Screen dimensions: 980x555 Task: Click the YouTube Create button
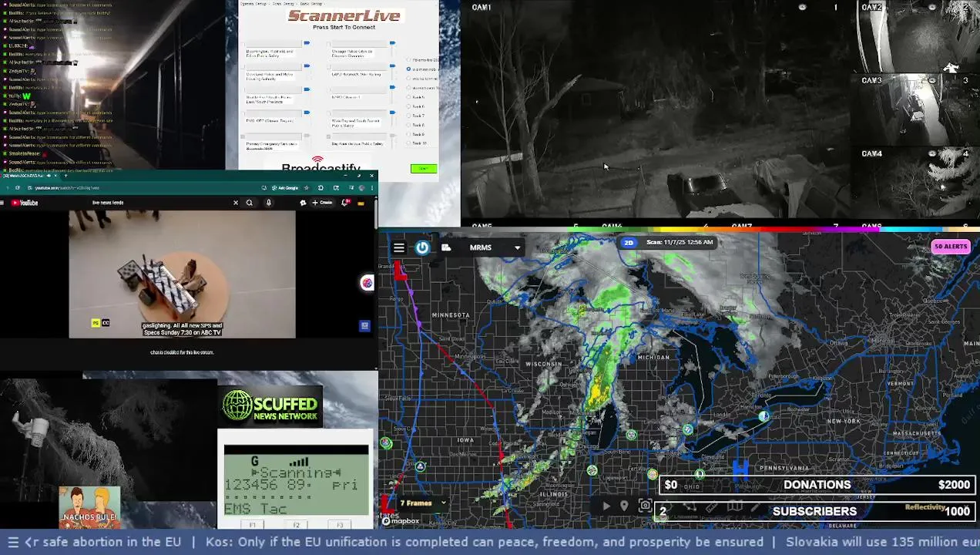[322, 203]
